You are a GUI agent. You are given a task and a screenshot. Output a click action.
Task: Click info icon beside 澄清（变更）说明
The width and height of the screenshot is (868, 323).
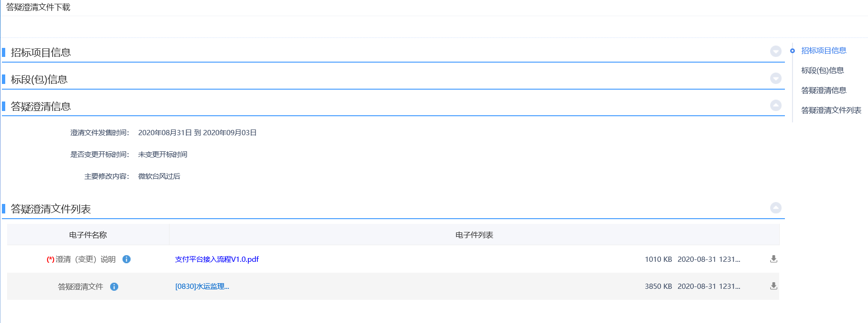tap(126, 259)
